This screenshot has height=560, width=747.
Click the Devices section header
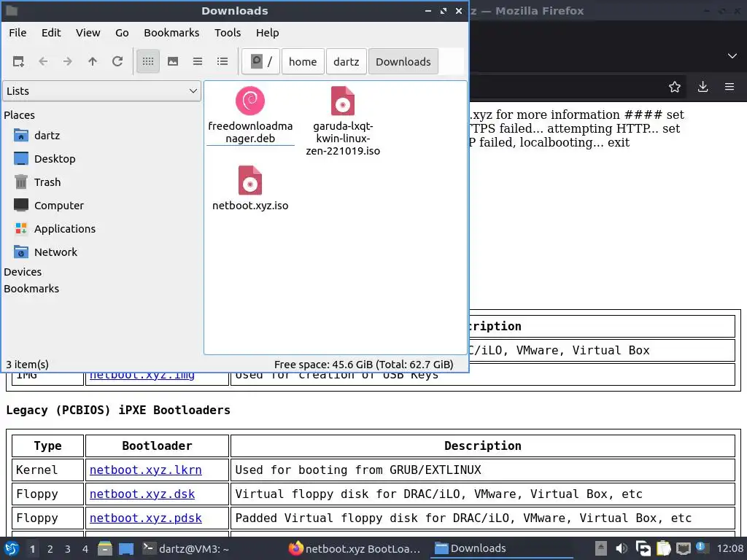(x=23, y=272)
